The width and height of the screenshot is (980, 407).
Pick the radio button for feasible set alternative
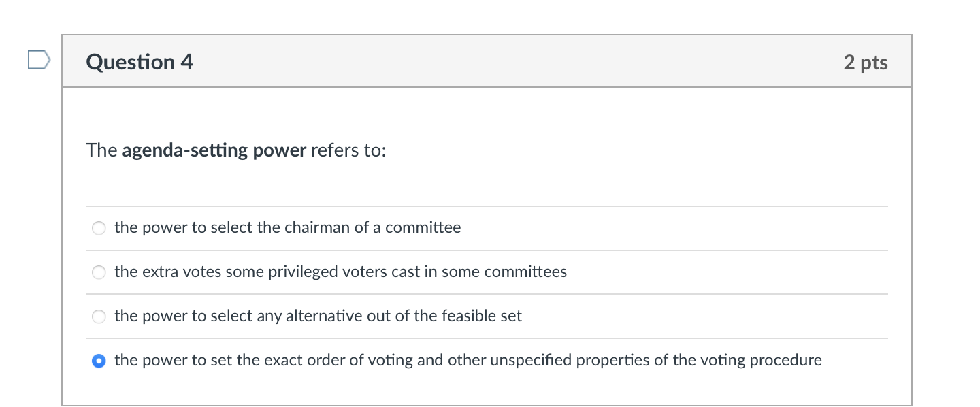pos(99,316)
